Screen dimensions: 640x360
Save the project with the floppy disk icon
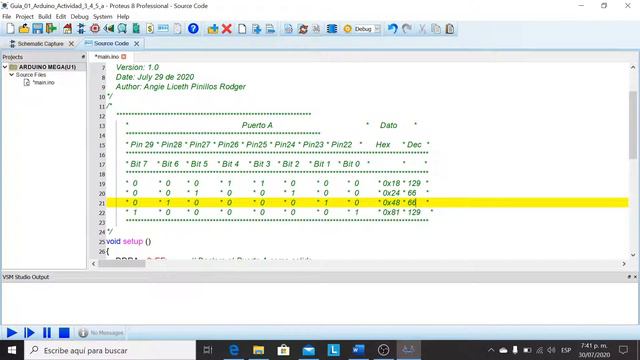coord(38,29)
